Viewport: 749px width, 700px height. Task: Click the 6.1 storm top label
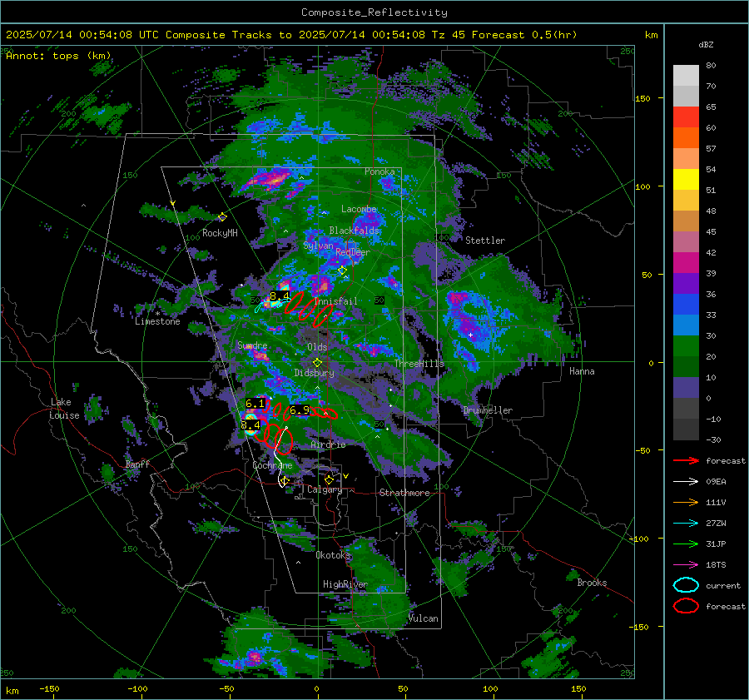pos(255,404)
